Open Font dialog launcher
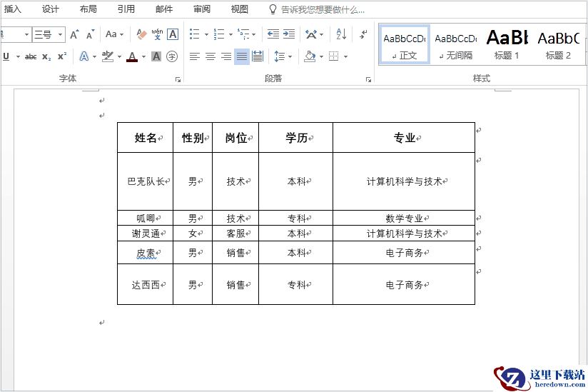Screen dimensions: 588x392 178,79
